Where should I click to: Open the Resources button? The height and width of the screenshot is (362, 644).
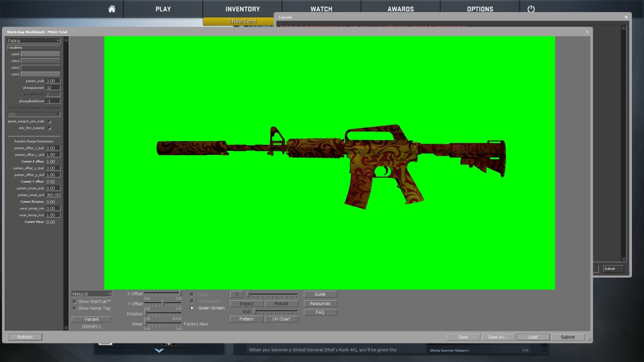tap(320, 304)
